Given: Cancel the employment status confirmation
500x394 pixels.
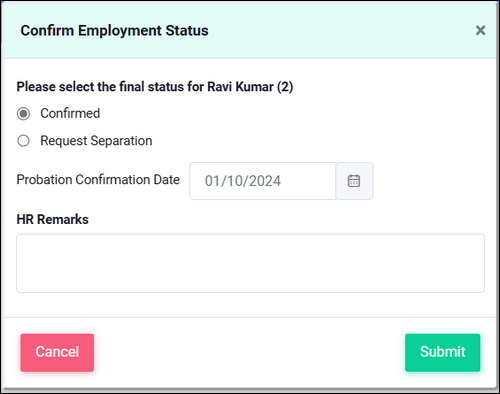Looking at the screenshot, I should (x=57, y=352).
